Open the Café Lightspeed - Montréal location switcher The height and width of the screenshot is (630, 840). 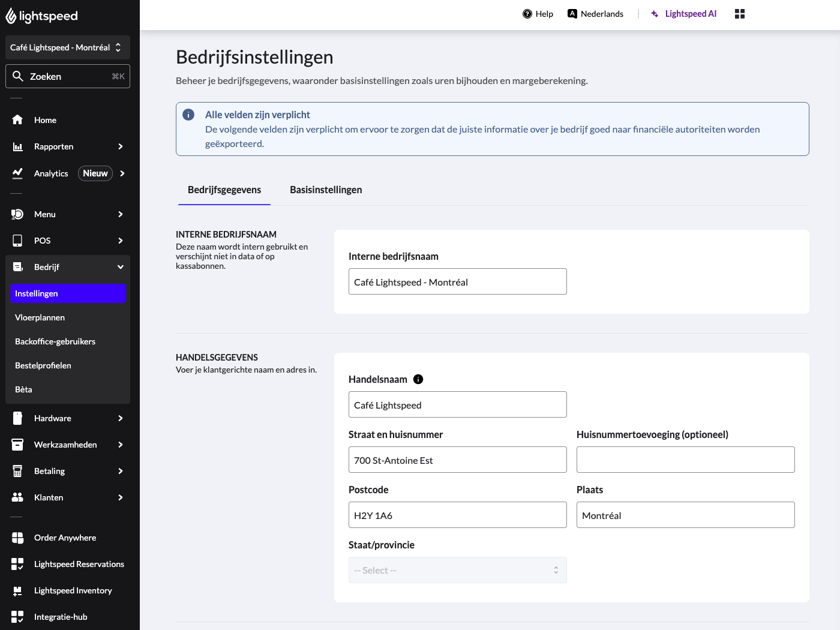click(68, 47)
